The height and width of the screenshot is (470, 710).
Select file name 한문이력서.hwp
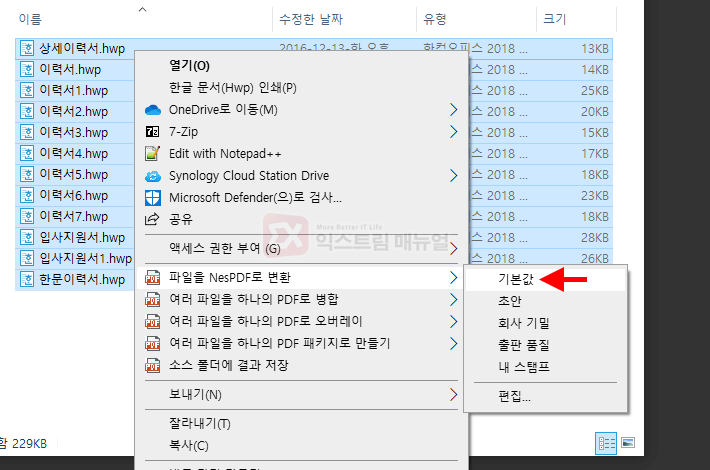pos(82,279)
